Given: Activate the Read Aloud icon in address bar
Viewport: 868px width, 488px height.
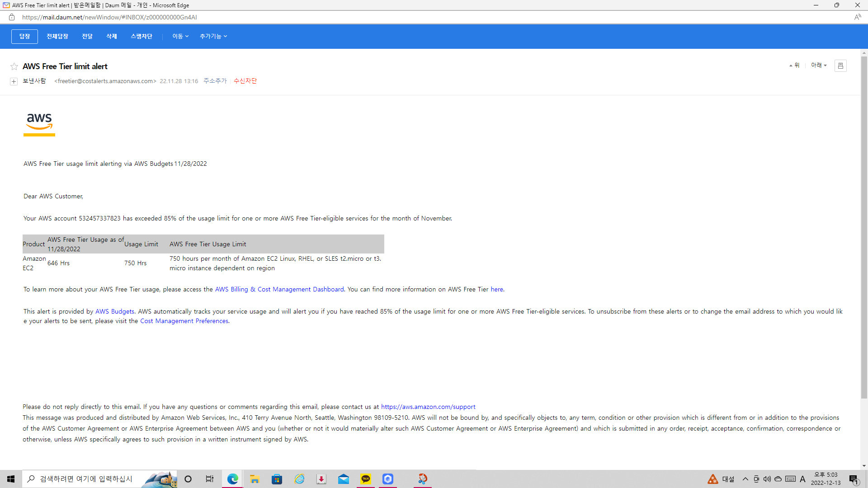Looking at the screenshot, I should [x=858, y=17].
